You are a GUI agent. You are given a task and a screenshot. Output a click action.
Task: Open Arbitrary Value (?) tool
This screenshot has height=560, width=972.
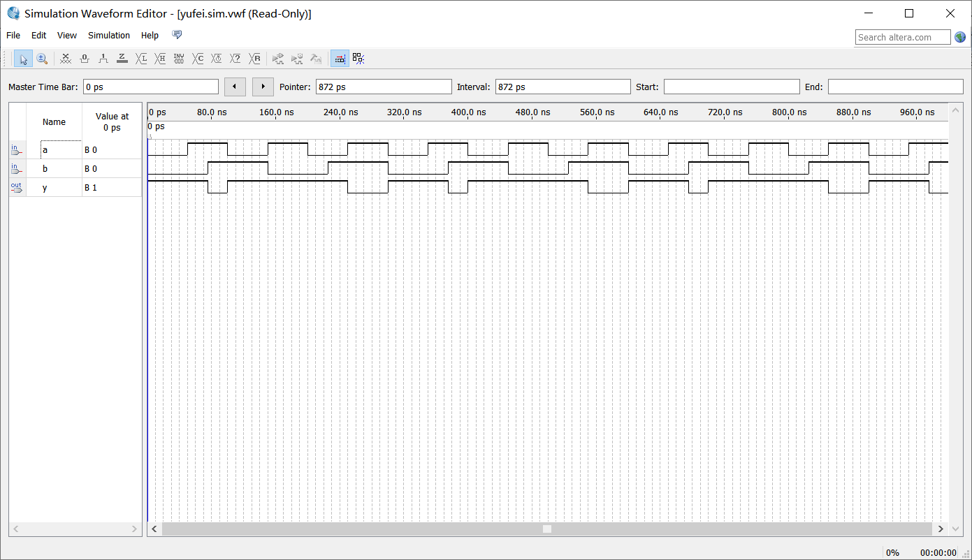click(235, 59)
